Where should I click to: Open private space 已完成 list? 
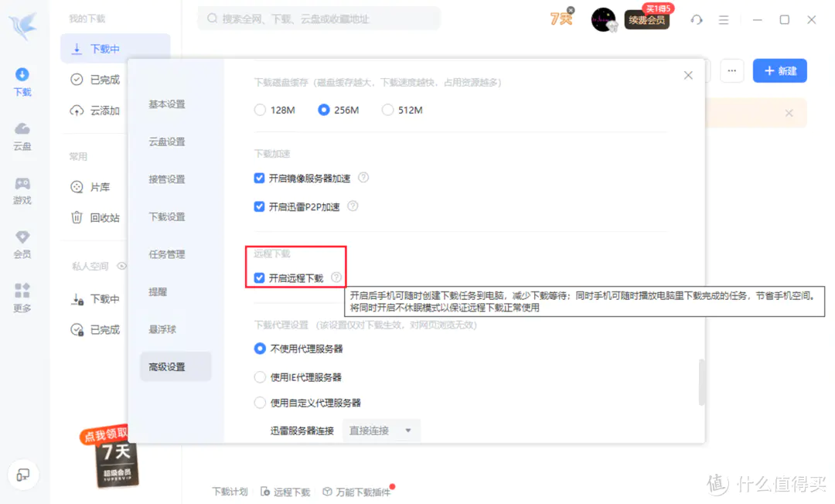point(96,330)
